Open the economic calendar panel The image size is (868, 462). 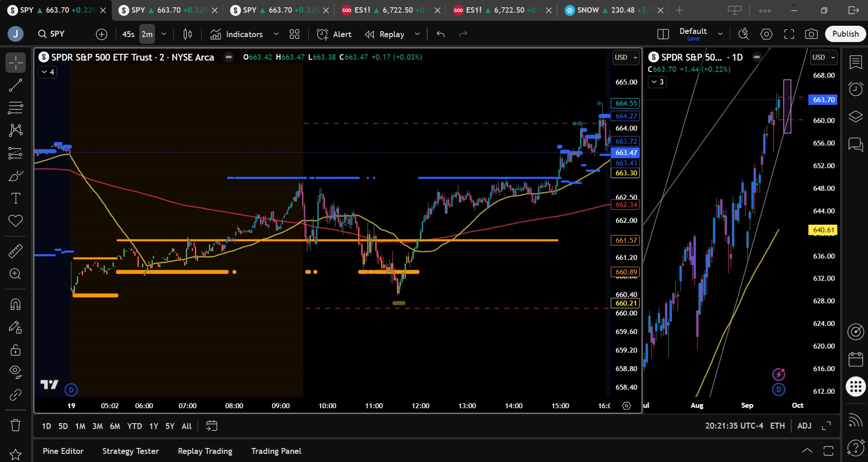pyautogui.click(x=856, y=359)
